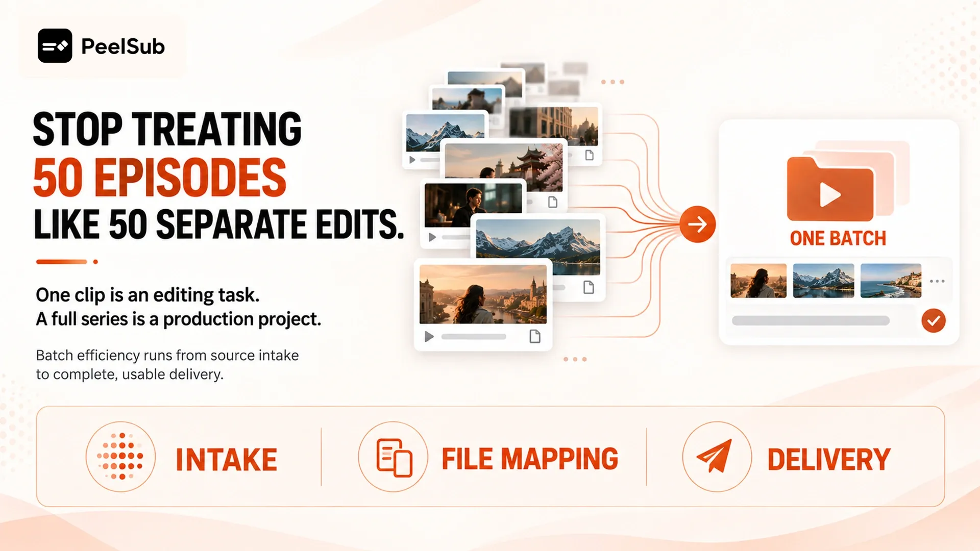Screen dimensions: 980x551
Task: Click the file icon beside the pagoda temple clip
Action: point(553,202)
